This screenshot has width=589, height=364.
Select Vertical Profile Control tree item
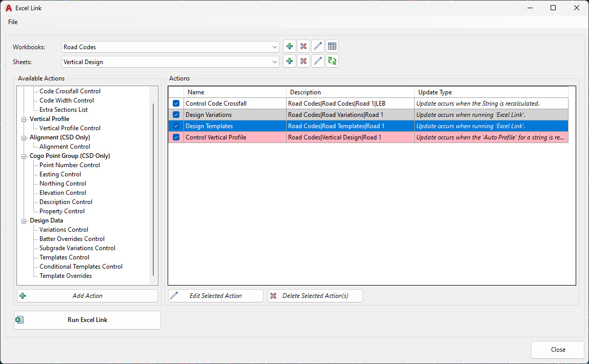tap(70, 128)
